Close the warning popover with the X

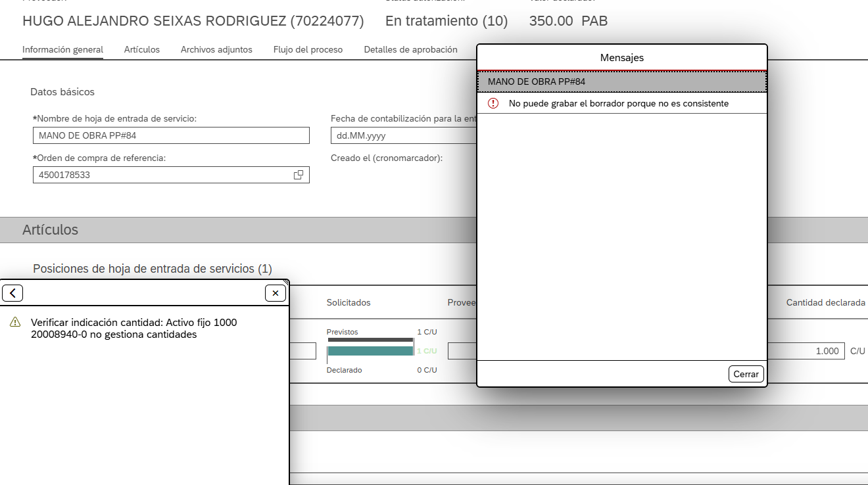[275, 293]
